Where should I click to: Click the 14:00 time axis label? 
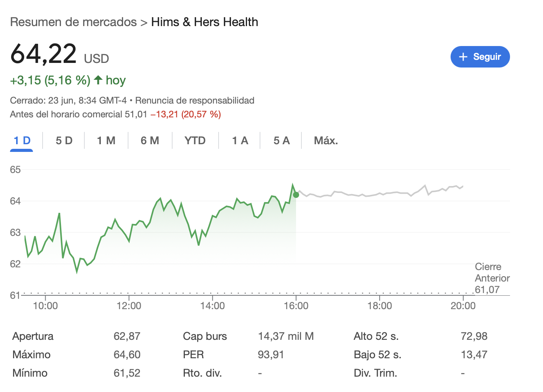coord(212,306)
